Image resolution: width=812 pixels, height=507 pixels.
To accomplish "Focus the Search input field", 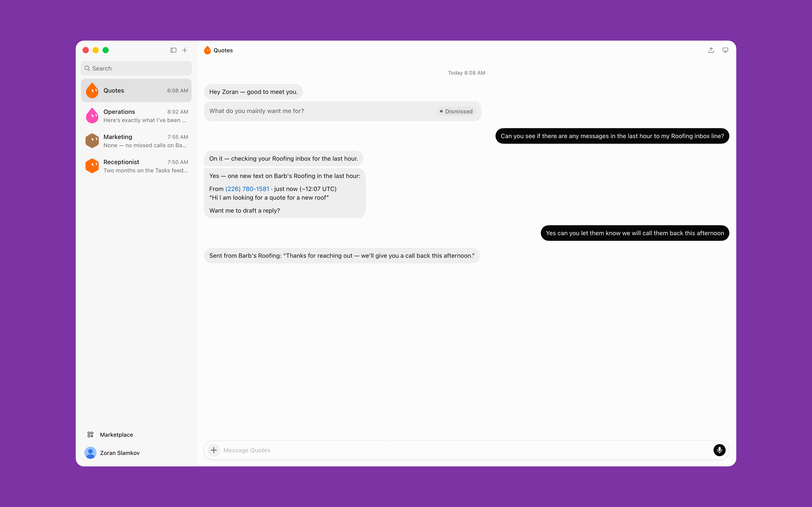I will click(x=136, y=68).
